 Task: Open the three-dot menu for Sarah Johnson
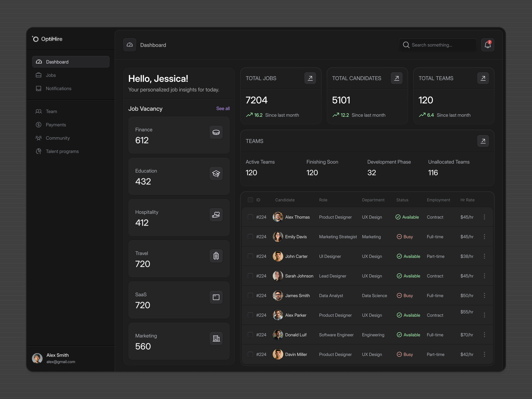point(484,276)
